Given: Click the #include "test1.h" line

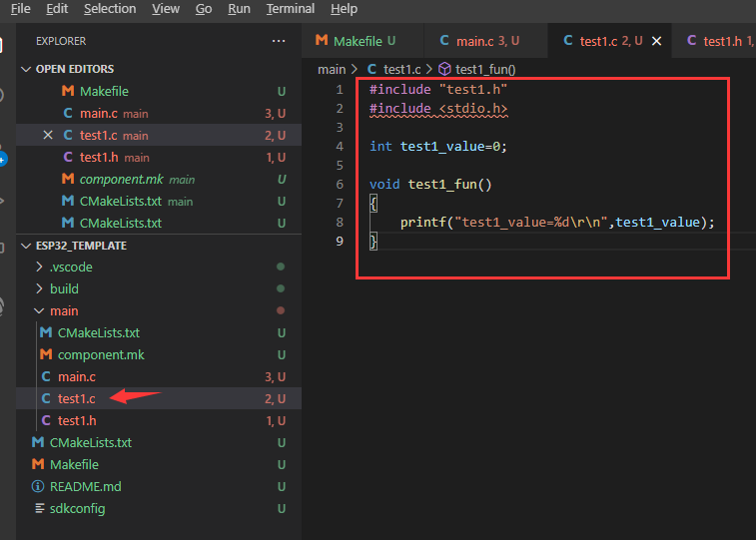Looking at the screenshot, I should point(438,90).
